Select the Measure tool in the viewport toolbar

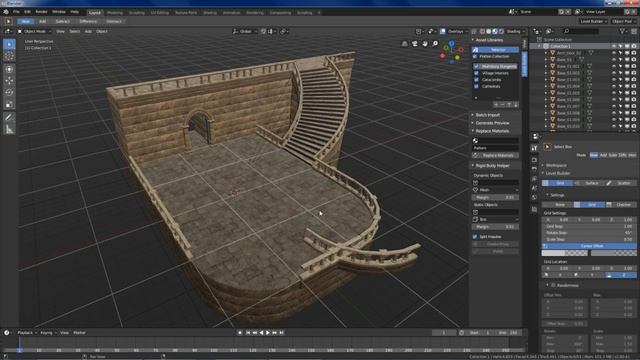(x=9, y=130)
